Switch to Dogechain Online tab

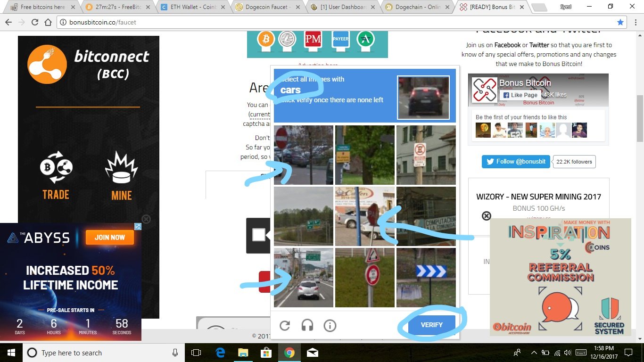(419, 7)
